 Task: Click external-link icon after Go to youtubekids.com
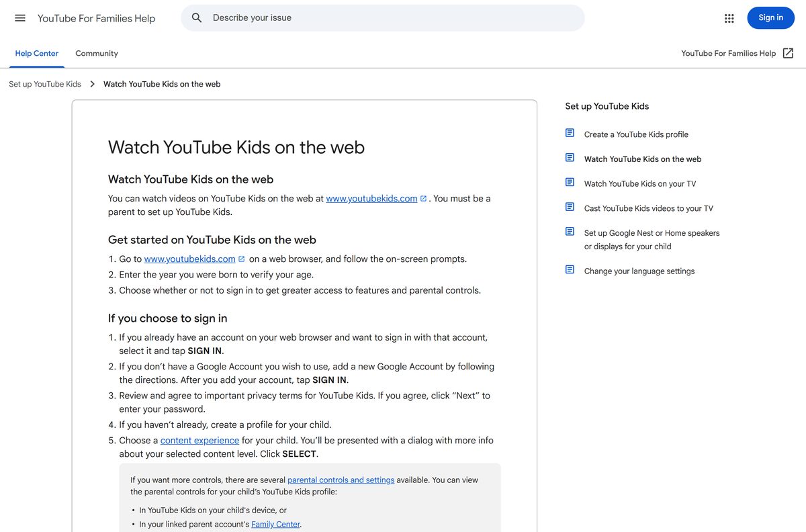click(241, 259)
